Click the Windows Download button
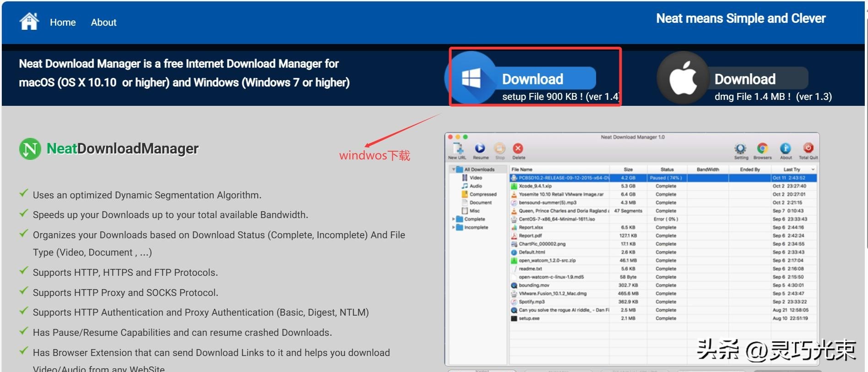Screen dimensions: 868x372 [532, 79]
